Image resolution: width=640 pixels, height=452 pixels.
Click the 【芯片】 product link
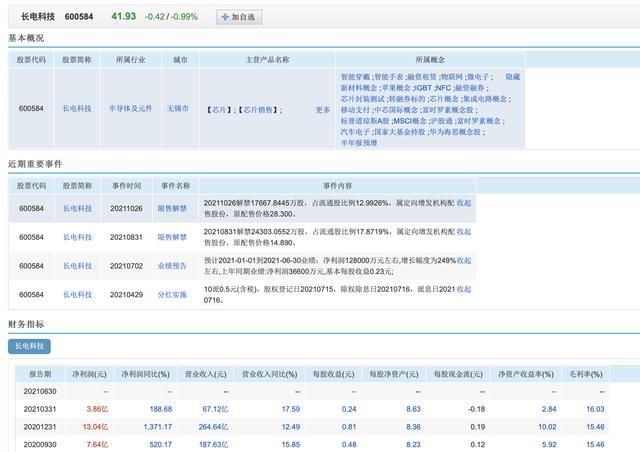(219, 109)
